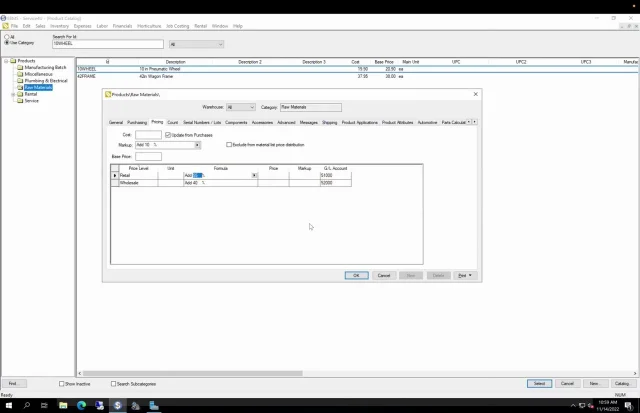This screenshot has width=640, height=413.
Task: Enable Exclude from material list price distribution
Action: click(x=229, y=145)
